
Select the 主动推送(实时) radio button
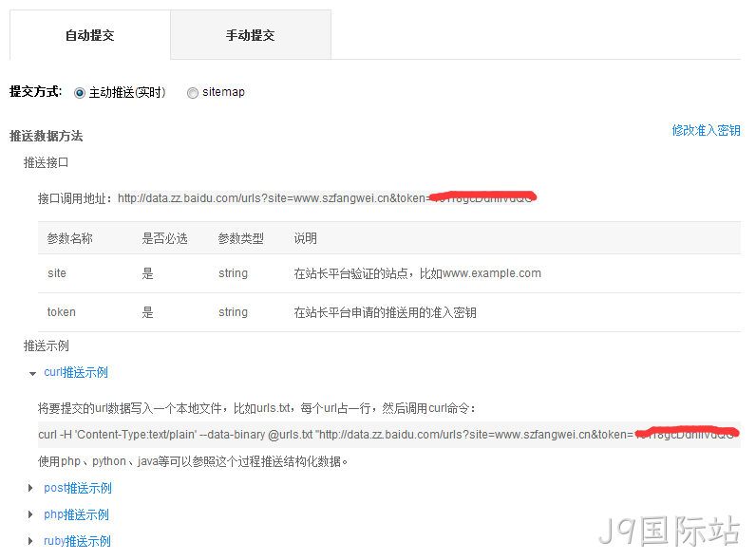pos(80,92)
